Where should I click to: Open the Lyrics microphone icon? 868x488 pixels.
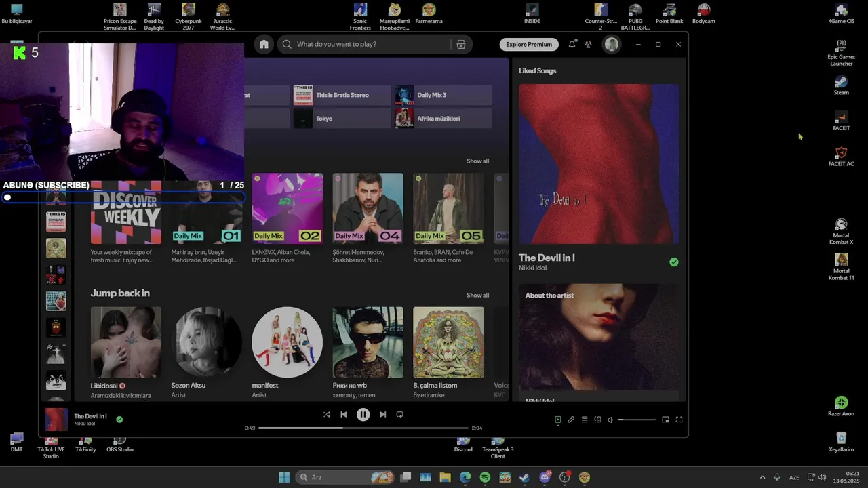point(571,420)
